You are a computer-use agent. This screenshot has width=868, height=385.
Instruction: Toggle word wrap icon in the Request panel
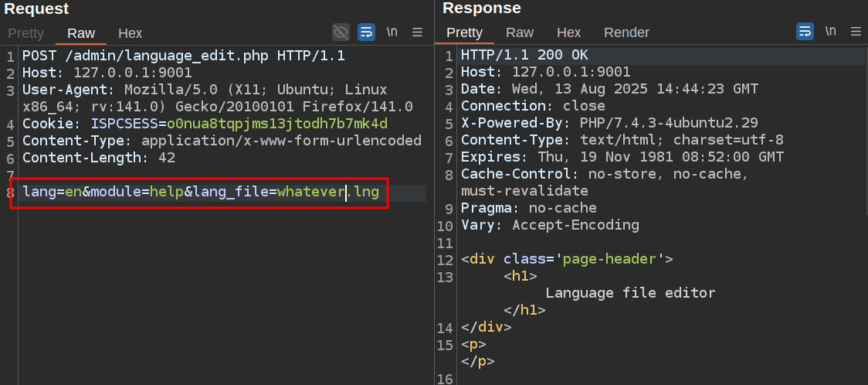pos(366,32)
